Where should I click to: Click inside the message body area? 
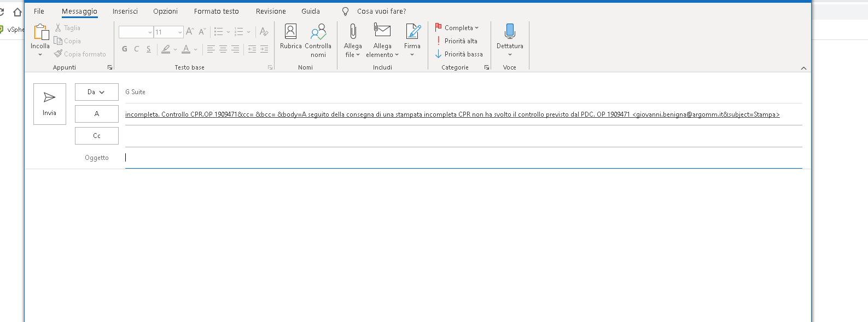pyautogui.click(x=418, y=245)
